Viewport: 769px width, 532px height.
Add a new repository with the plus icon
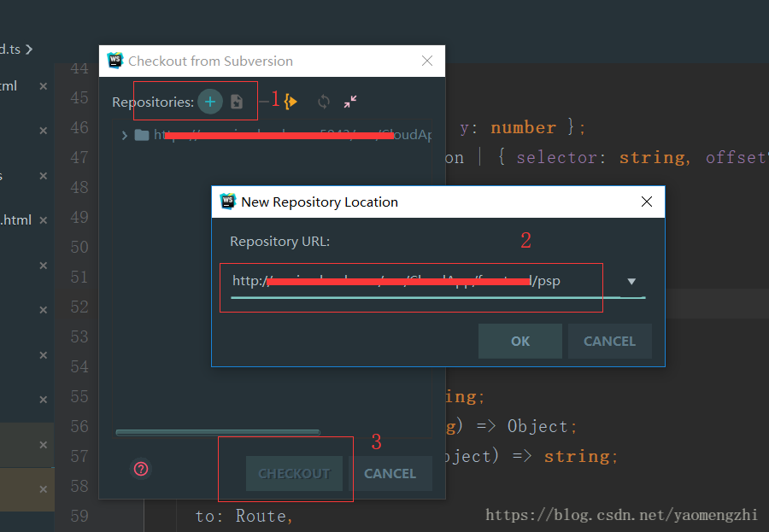(210, 102)
